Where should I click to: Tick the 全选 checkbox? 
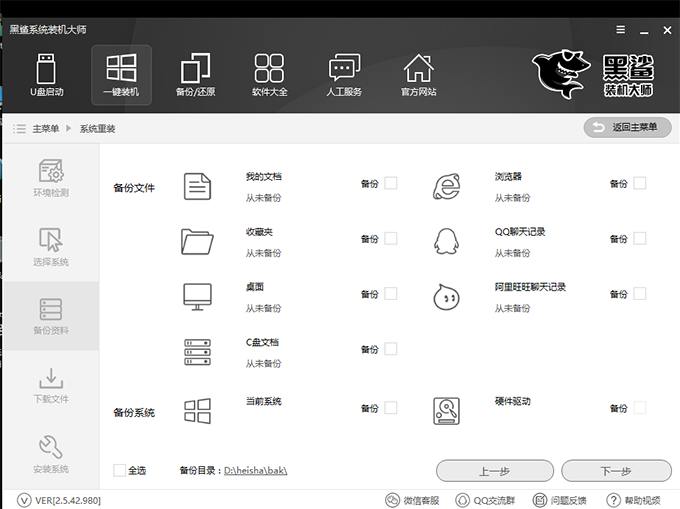pyautogui.click(x=120, y=470)
